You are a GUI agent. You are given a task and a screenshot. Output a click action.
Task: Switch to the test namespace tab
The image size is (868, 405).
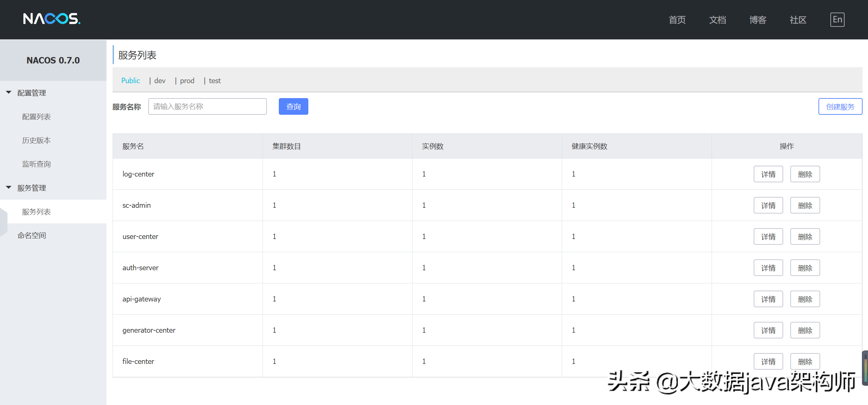pyautogui.click(x=215, y=81)
